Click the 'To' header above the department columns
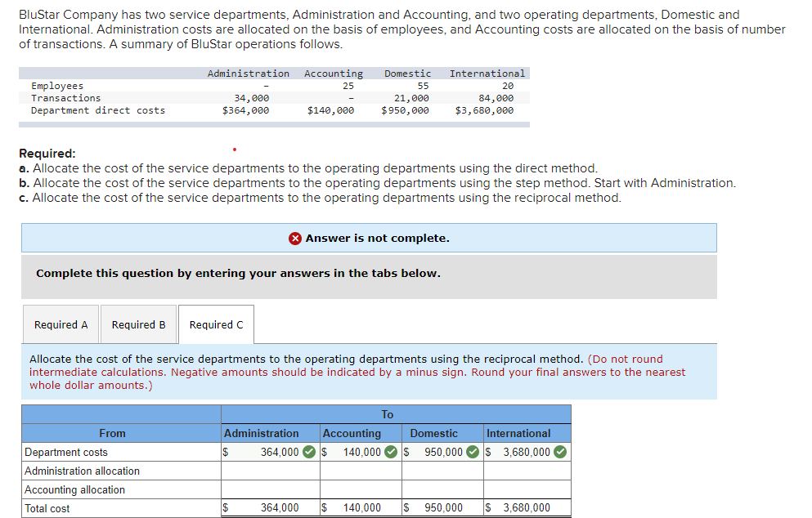Image resolution: width=812 pixels, height=518 pixels. pos(388,414)
